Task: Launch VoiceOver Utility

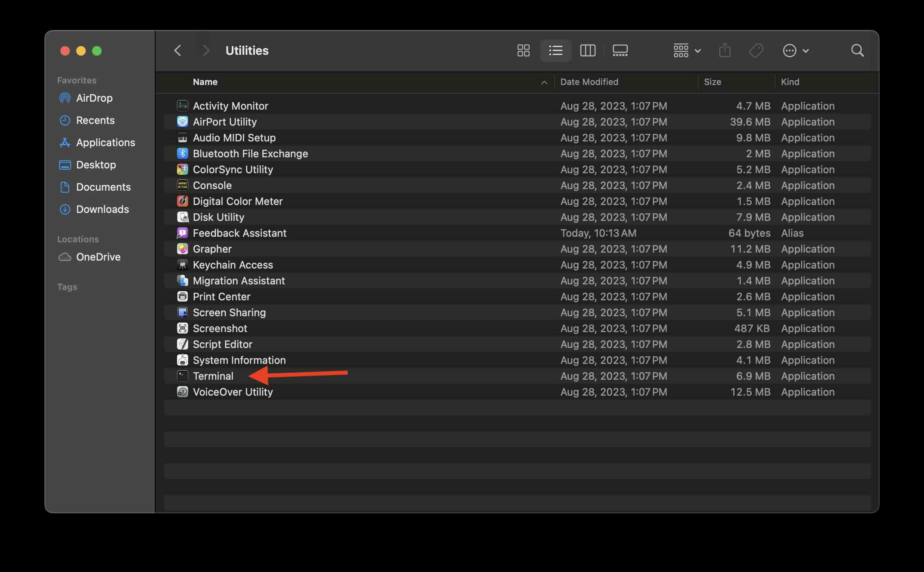Action: pos(233,392)
